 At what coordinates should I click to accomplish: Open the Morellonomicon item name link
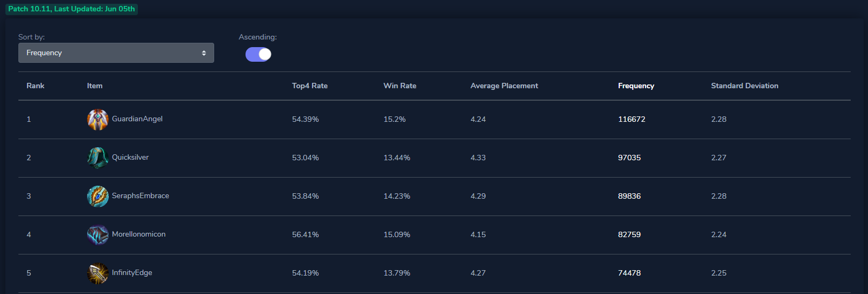tap(139, 234)
